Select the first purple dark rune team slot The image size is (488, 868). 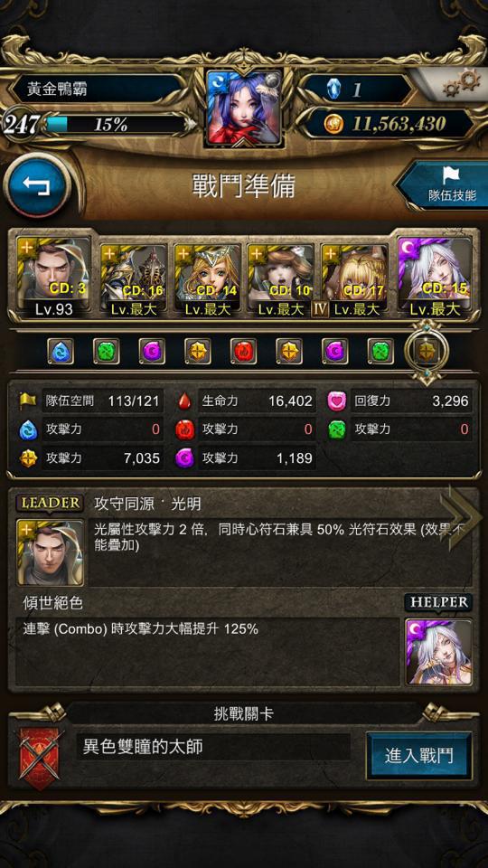pyautogui.click(x=152, y=351)
